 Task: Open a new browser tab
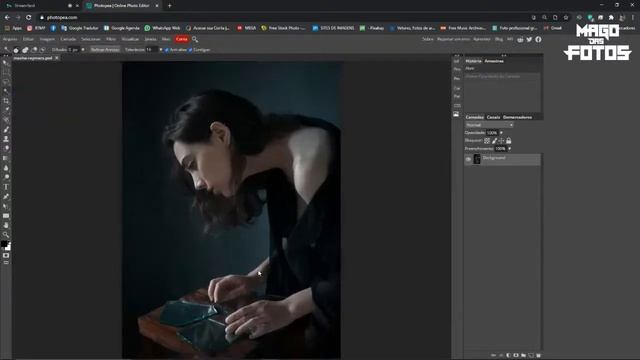[169, 6]
